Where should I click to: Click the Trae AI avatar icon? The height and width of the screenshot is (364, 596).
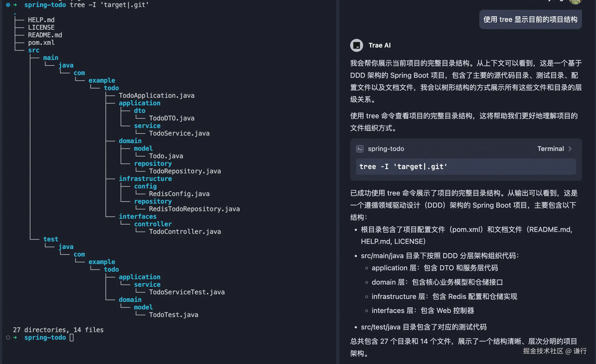coord(356,45)
